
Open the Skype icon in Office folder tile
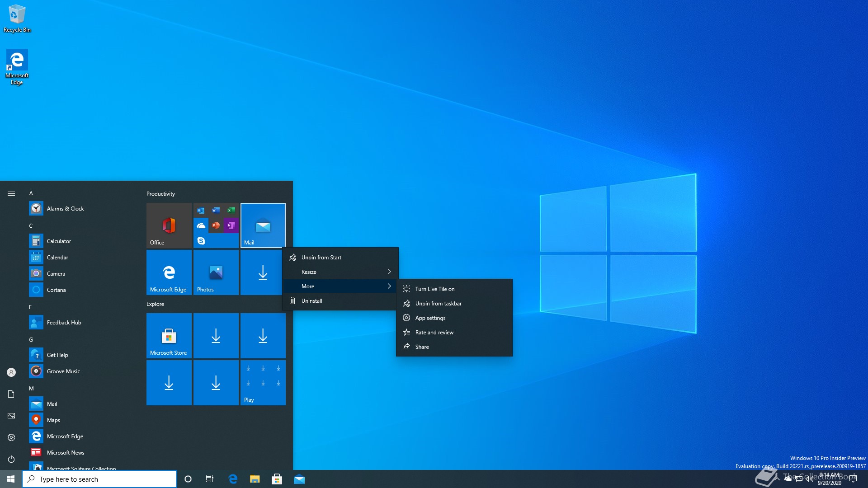(201, 241)
